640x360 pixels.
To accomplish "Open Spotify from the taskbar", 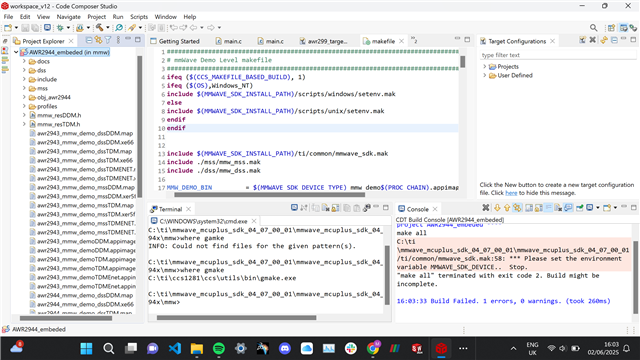I will [219, 348].
